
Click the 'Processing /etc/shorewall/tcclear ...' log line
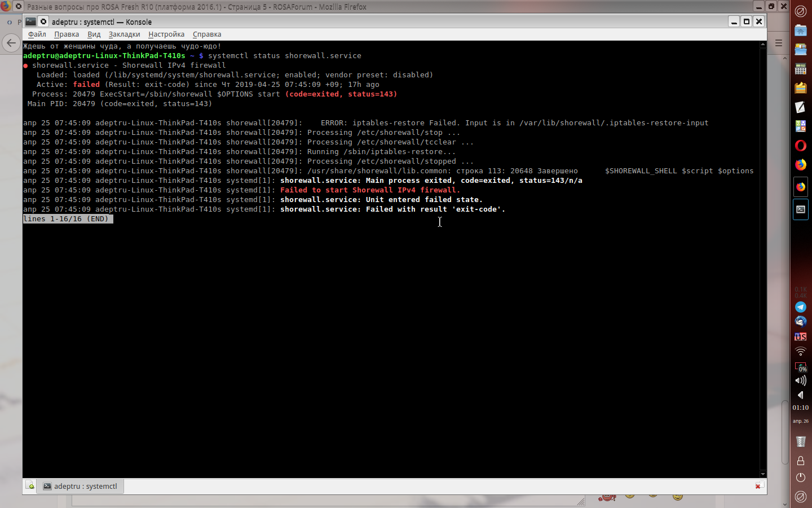point(248,142)
